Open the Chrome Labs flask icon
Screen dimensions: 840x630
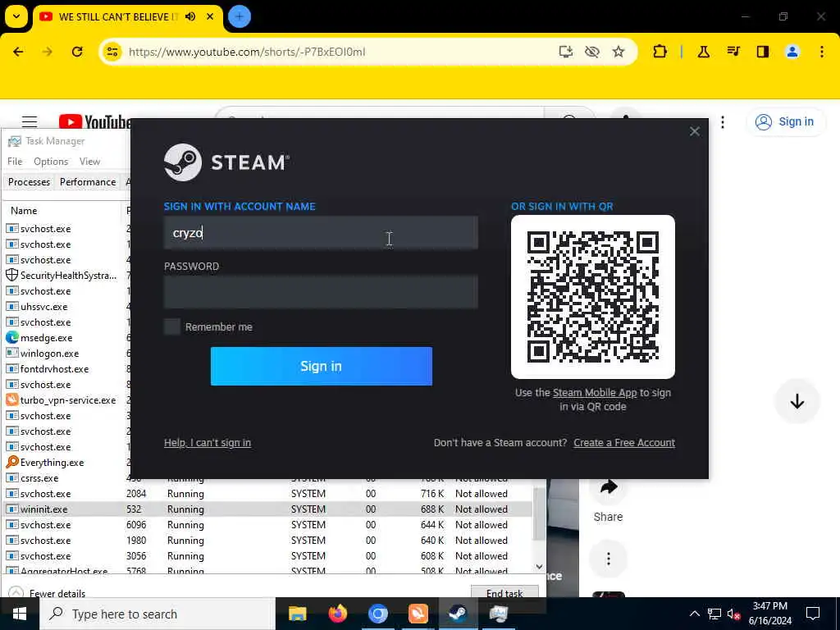703,52
